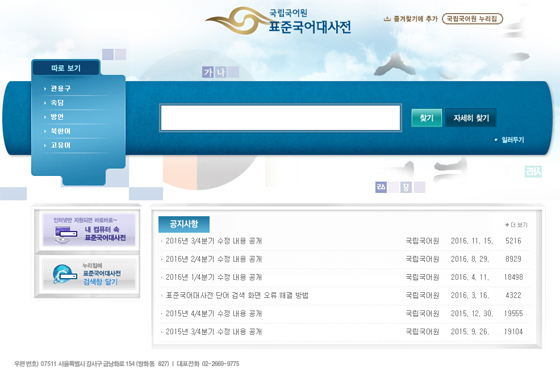This screenshot has height=374, width=560.
Task: Click the 공지사항 tab heading
Action: click(184, 224)
